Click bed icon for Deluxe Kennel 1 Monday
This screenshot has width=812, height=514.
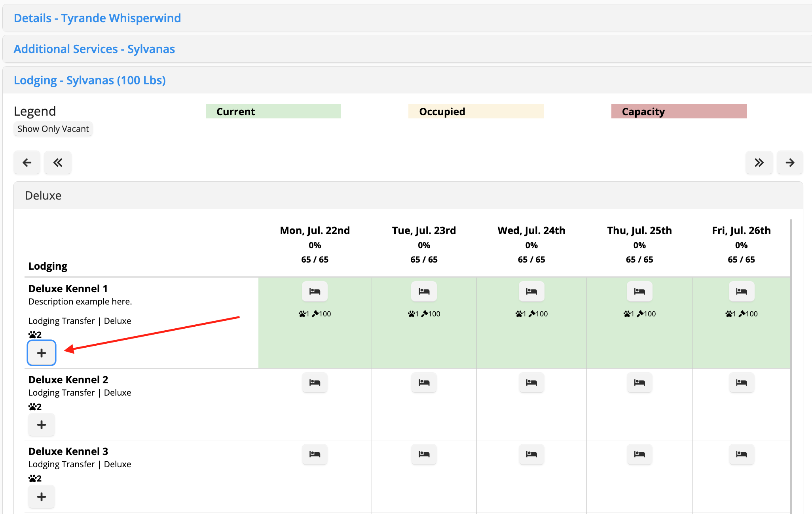315,291
